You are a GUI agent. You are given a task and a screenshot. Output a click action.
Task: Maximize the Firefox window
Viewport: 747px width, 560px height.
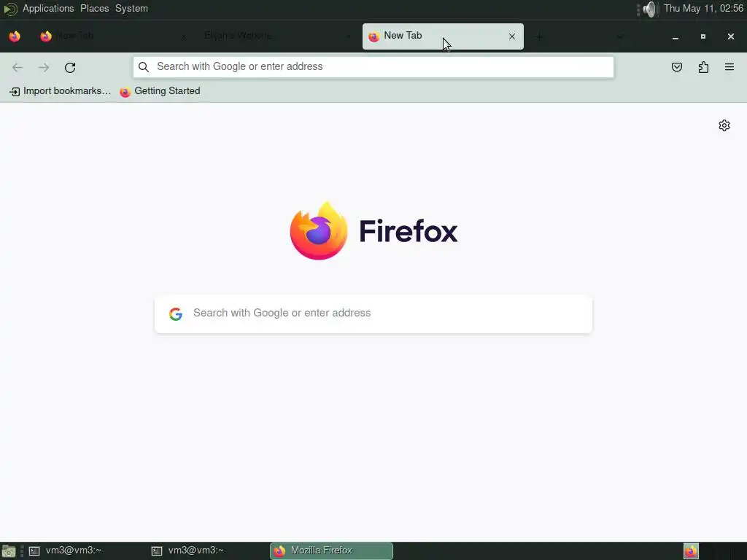pyautogui.click(x=703, y=36)
